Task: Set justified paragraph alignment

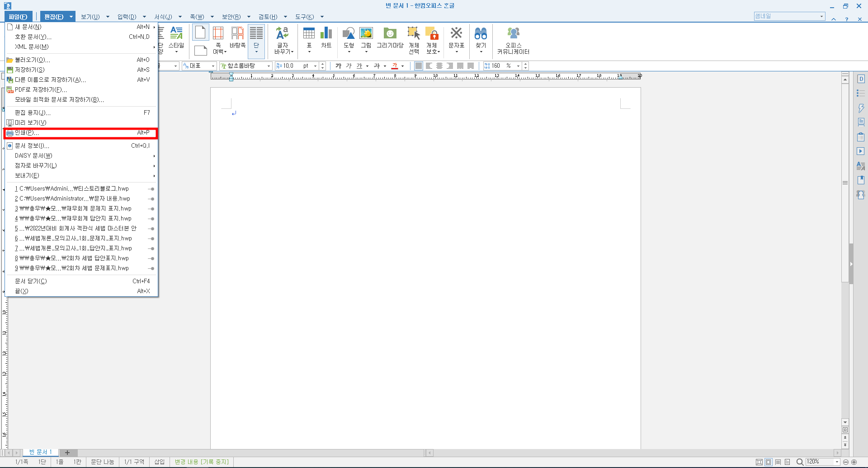Action: tap(419, 66)
